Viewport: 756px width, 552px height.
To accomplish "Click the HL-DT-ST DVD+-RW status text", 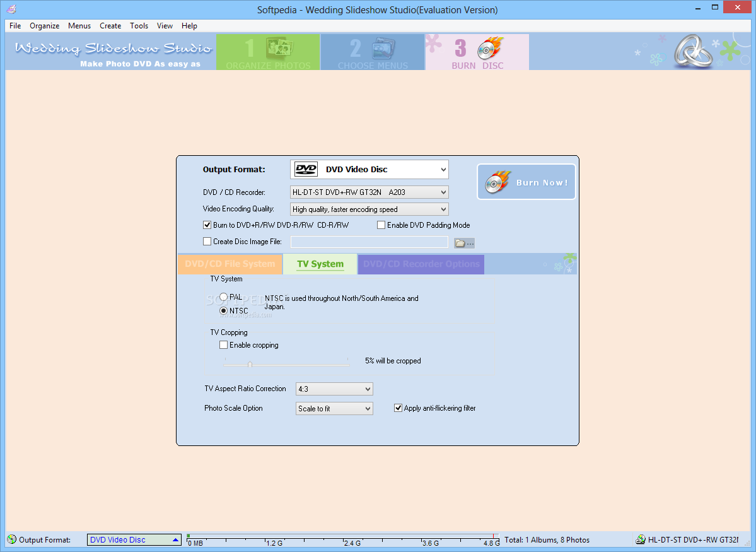I will (x=694, y=540).
